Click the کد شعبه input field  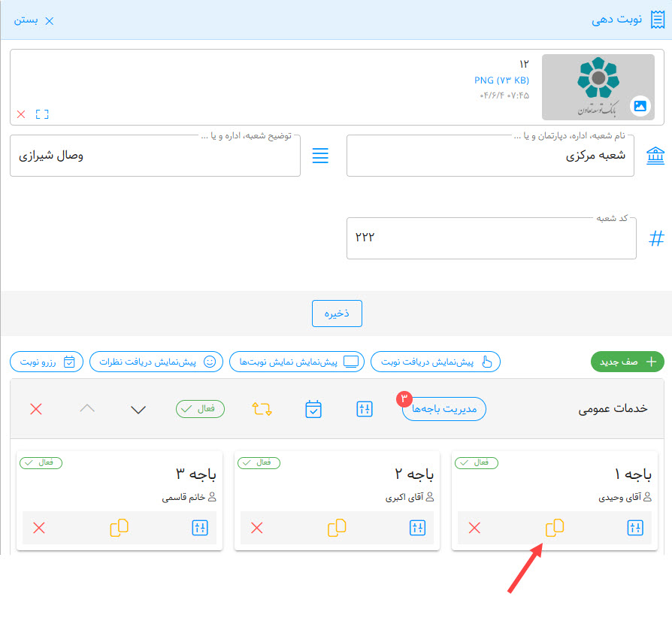491,238
